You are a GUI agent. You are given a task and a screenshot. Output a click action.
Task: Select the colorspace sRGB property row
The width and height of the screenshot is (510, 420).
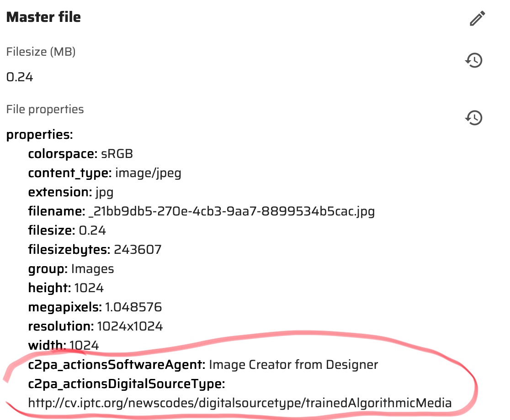pos(80,154)
